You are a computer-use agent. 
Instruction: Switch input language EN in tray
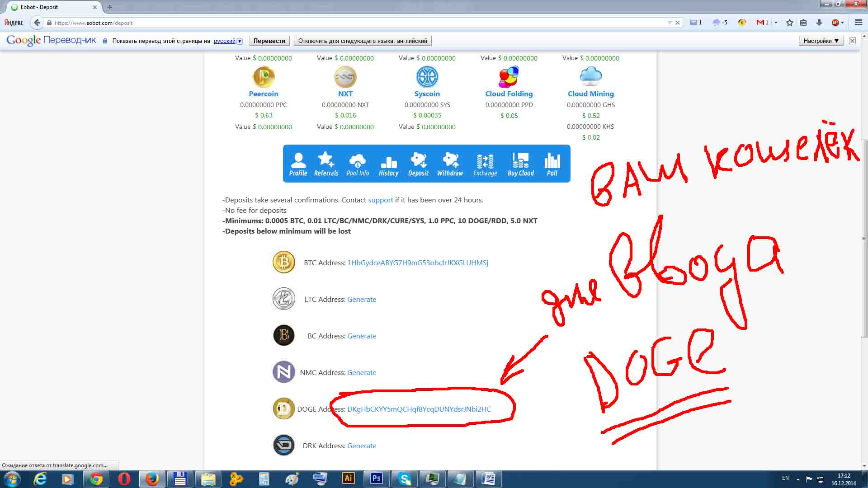785,478
